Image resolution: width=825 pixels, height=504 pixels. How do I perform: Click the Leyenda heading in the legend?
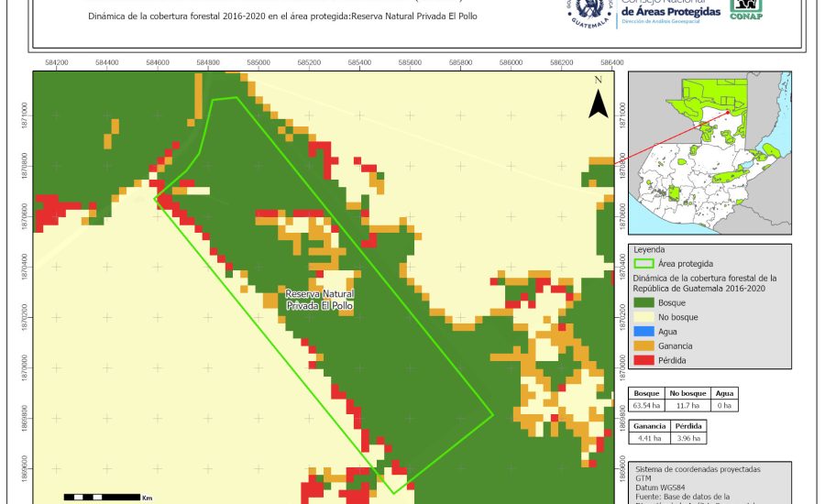coord(648,249)
